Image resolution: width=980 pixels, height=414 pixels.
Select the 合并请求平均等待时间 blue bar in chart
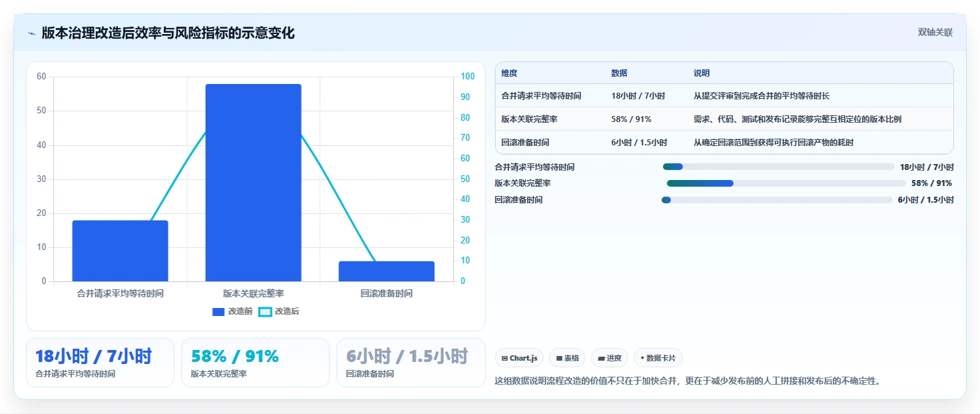[x=120, y=251]
